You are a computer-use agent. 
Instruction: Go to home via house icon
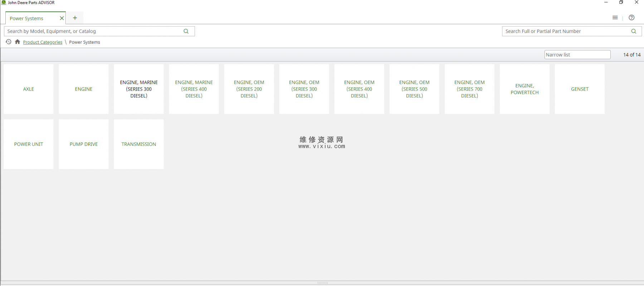(18, 42)
